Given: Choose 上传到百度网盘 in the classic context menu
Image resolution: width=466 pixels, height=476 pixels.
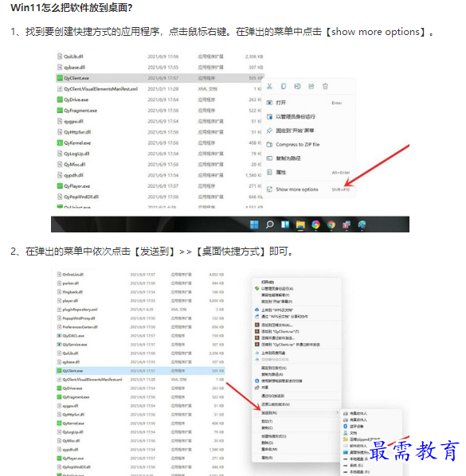Looking at the screenshot, I should click(x=296, y=353).
